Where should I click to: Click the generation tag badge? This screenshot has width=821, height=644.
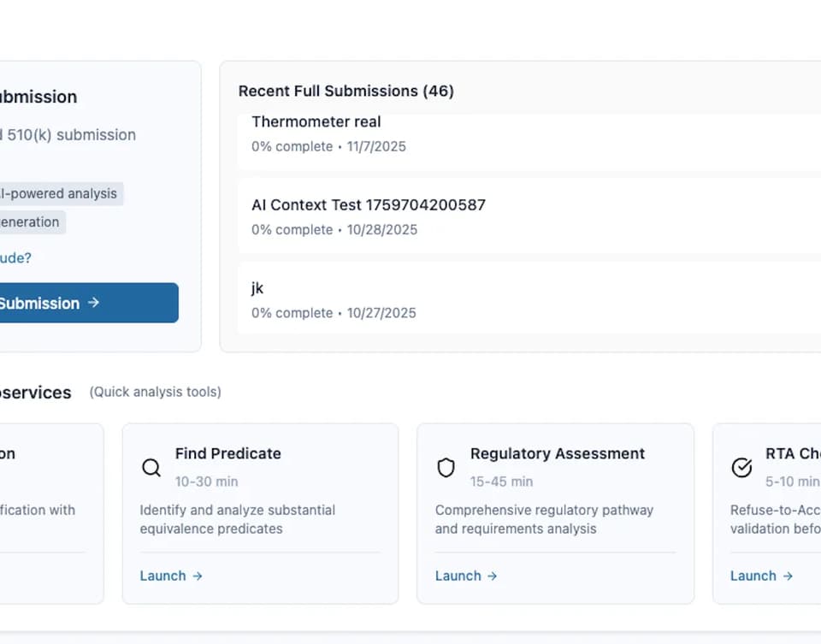(x=32, y=222)
